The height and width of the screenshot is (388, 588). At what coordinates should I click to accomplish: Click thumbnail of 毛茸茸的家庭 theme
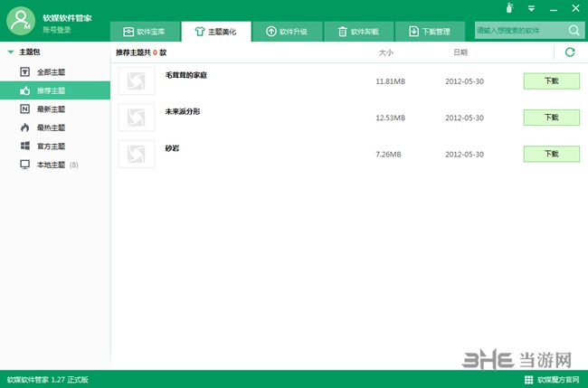point(137,81)
